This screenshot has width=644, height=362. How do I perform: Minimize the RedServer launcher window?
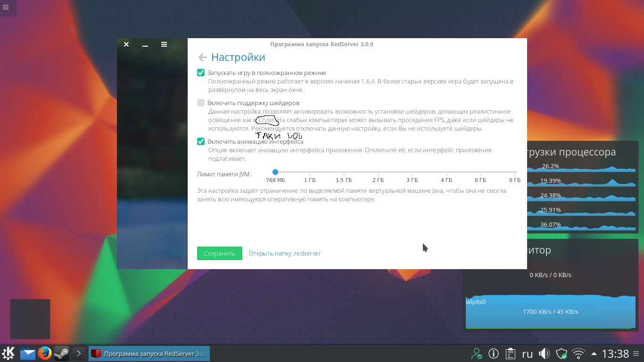[x=145, y=45]
